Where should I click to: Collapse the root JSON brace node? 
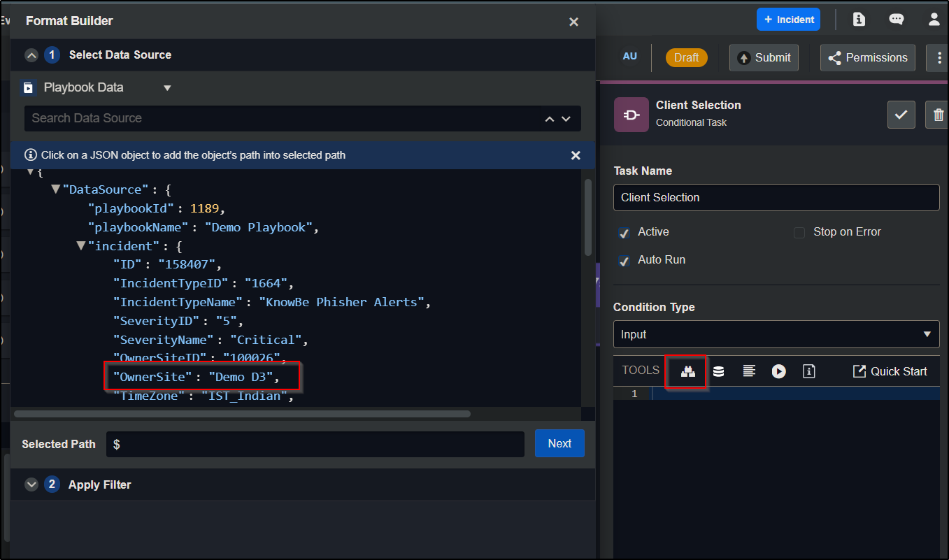[x=30, y=172]
